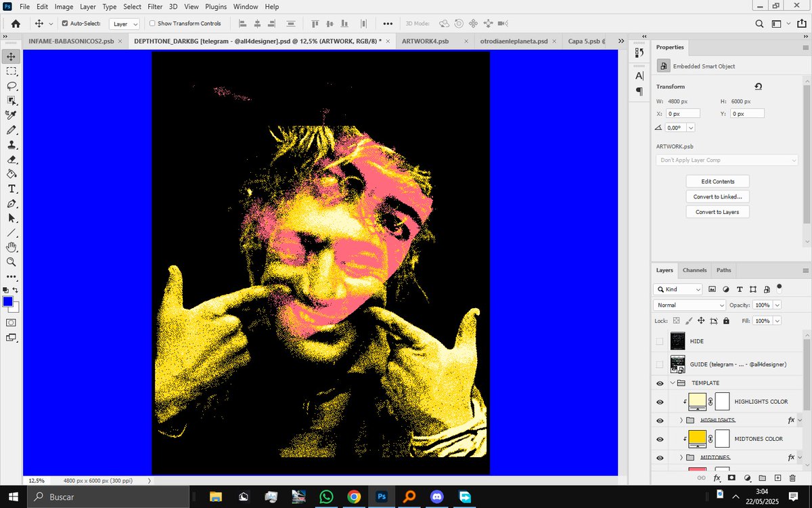
Task: Open the Filter menu
Action: pyautogui.click(x=155, y=7)
